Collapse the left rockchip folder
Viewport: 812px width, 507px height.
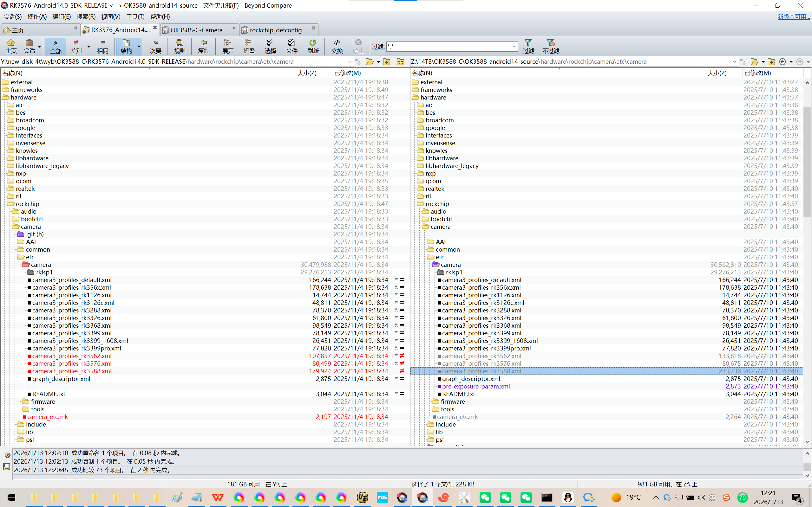tap(10, 204)
